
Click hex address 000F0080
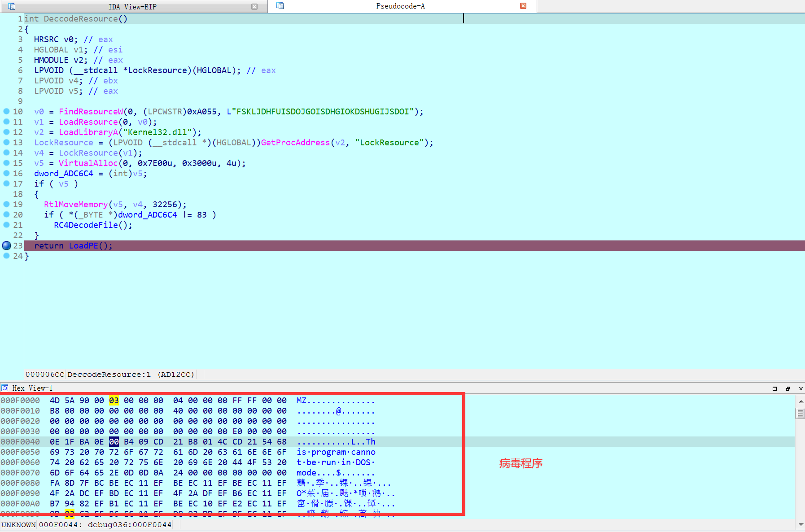click(x=20, y=483)
